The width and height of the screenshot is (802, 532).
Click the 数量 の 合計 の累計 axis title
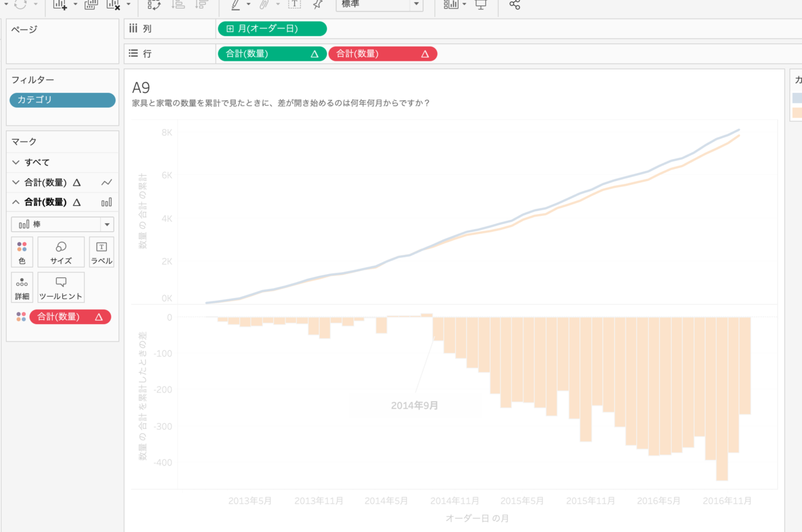(143, 211)
